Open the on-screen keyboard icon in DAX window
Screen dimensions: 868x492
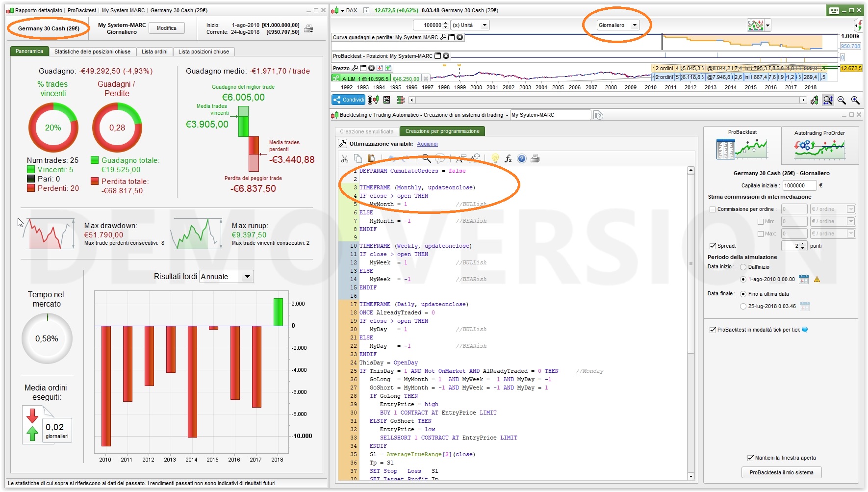(x=834, y=10)
